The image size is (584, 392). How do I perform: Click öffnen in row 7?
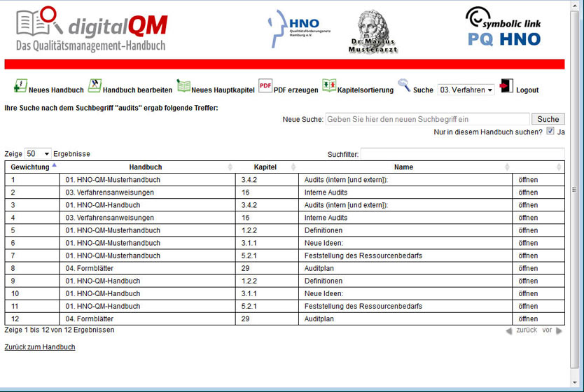(528, 255)
